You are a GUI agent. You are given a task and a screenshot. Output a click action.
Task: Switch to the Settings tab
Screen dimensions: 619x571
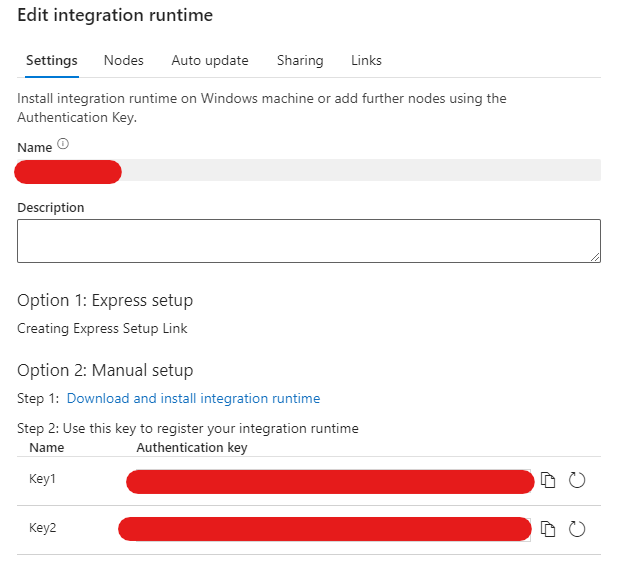(x=51, y=60)
